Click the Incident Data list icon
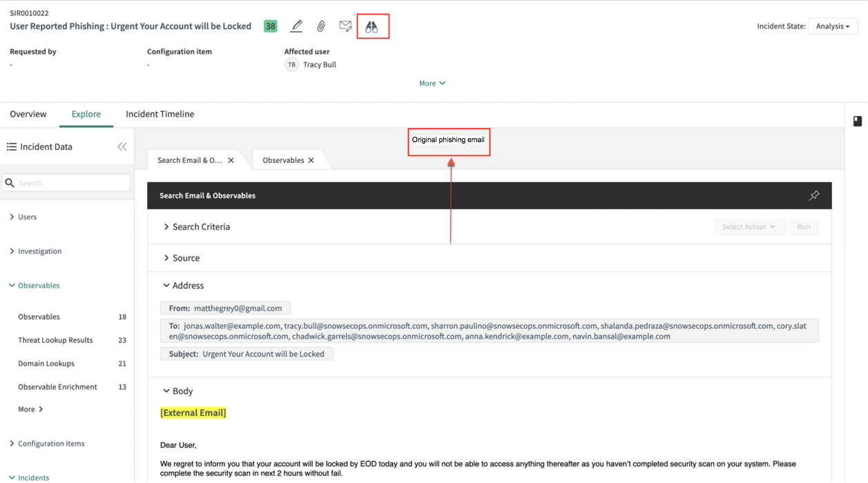Image resolution: width=868 pixels, height=483 pixels. pos(12,146)
